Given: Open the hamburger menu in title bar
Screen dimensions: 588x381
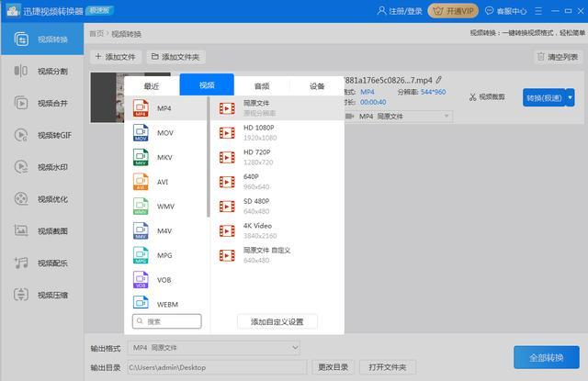Looking at the screenshot, I should pos(538,11).
